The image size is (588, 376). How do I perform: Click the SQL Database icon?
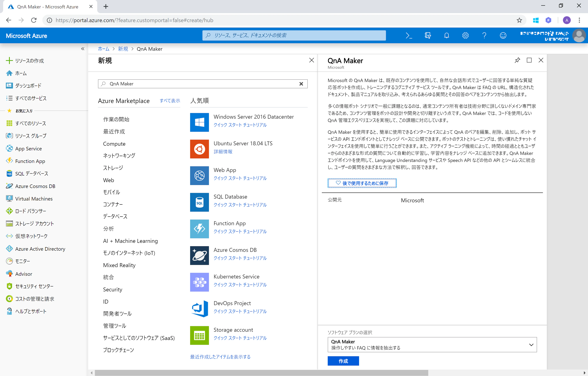[199, 202]
